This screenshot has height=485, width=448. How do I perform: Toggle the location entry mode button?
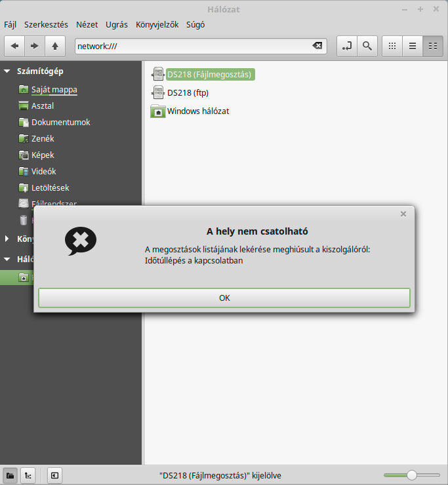point(347,46)
